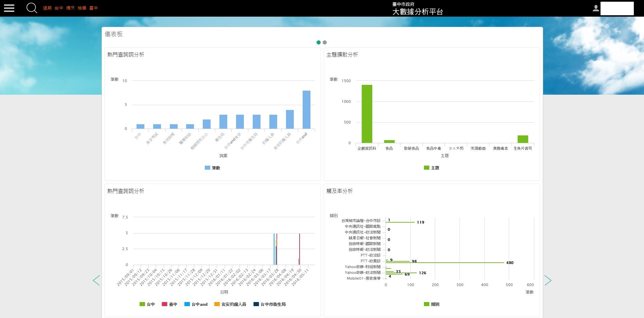The width and height of the screenshot is (644, 318).
Task: Switch to the second gray page dot
Action: tap(325, 42)
